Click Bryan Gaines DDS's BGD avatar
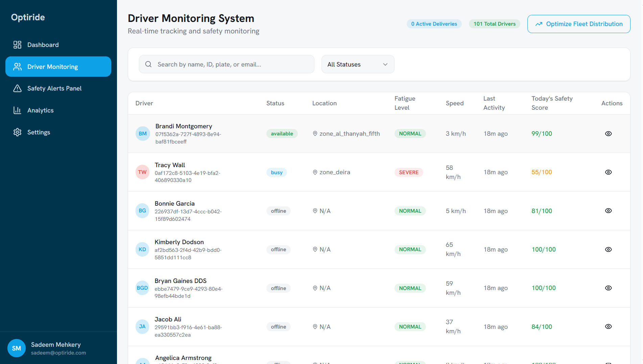 point(142,288)
